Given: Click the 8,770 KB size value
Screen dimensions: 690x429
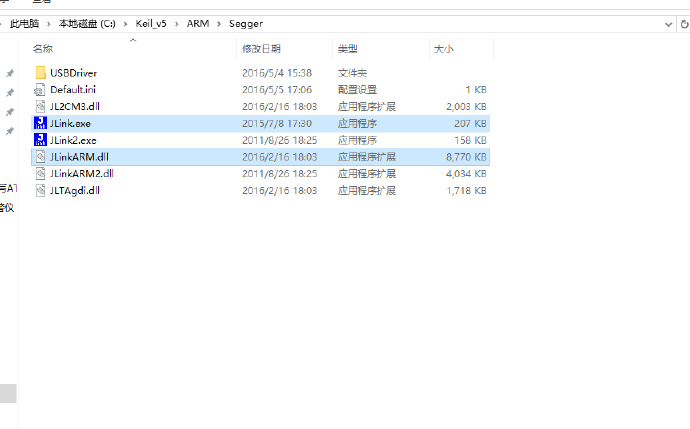Looking at the screenshot, I should [x=466, y=157].
